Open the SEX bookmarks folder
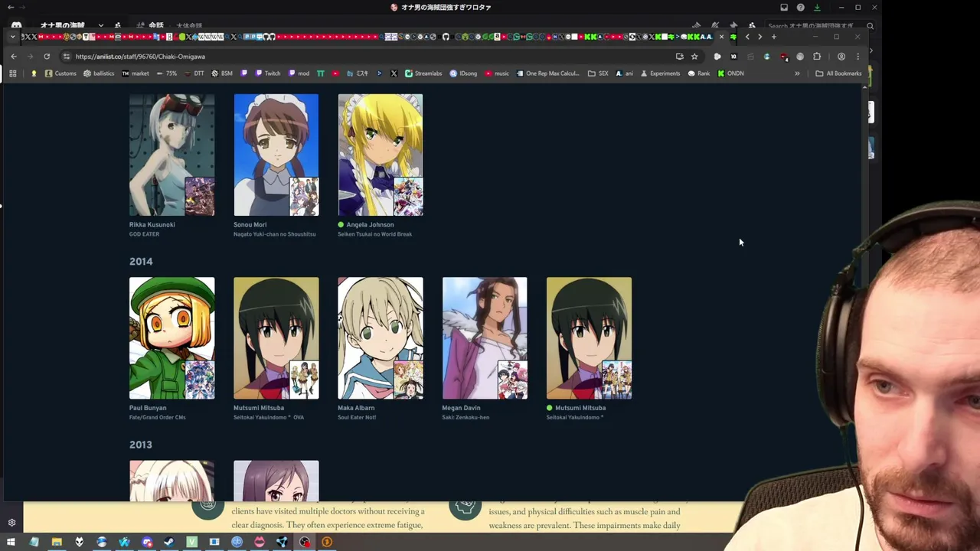The height and width of the screenshot is (551, 980). [598, 73]
